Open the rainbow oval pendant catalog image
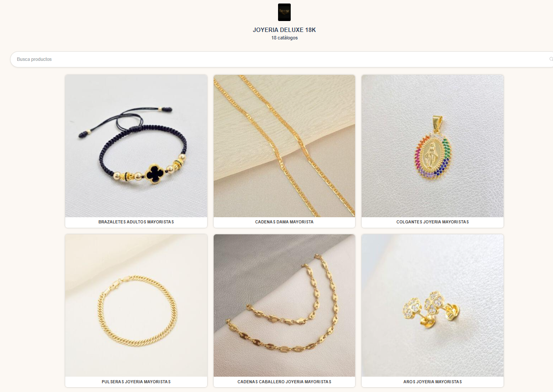553x392 pixels. tap(433, 146)
